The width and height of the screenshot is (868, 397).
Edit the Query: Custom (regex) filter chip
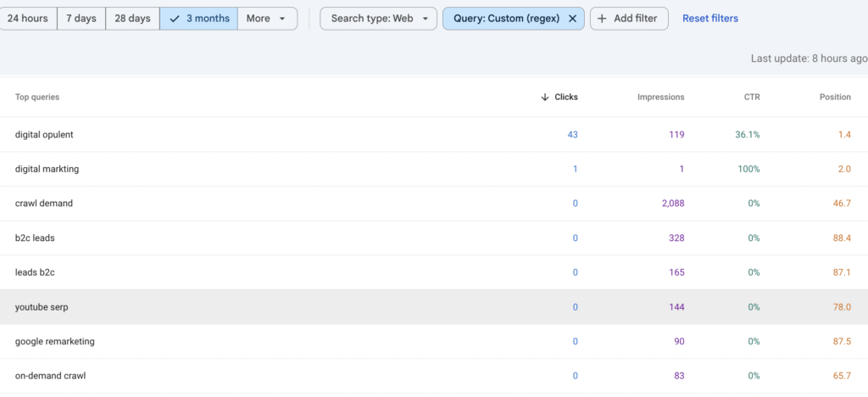(x=504, y=19)
